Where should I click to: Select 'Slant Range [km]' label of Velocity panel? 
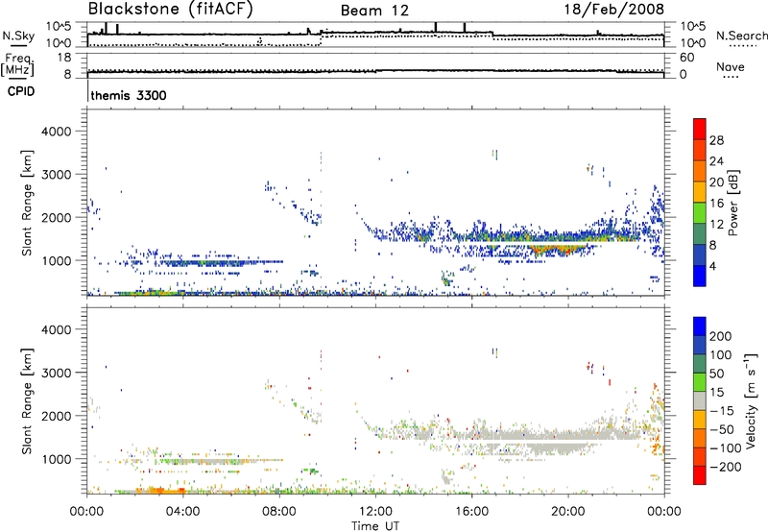[x=27, y=401]
